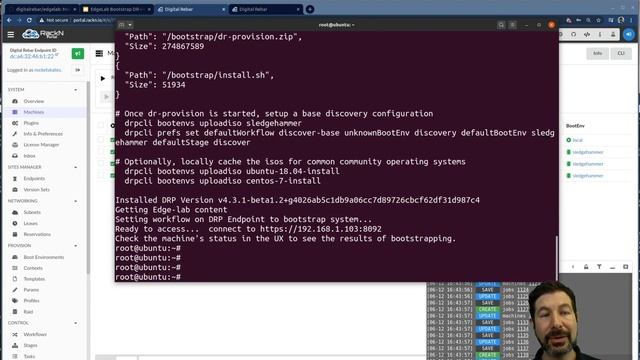Image resolution: width=640 pixels, height=360 pixels.
Task: Click the Machines list header icon
Action: tap(99, 53)
